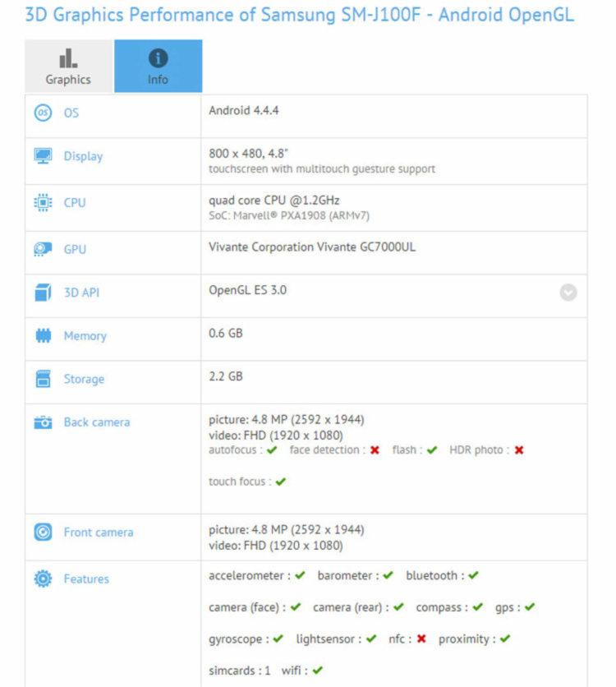The width and height of the screenshot is (616, 687).
Task: Click the Storage card icon
Action: click(43, 379)
